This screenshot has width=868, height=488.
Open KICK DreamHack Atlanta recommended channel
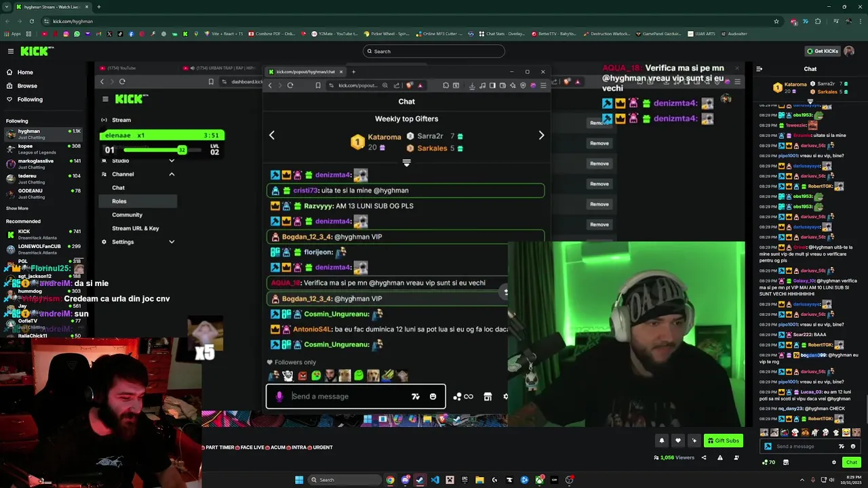pos(43,235)
